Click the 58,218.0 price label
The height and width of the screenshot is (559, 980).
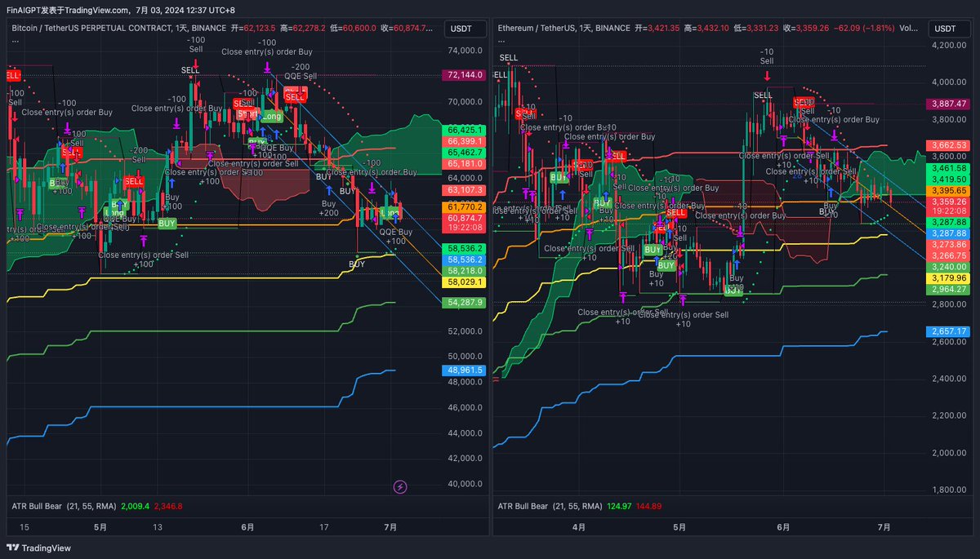click(x=464, y=270)
